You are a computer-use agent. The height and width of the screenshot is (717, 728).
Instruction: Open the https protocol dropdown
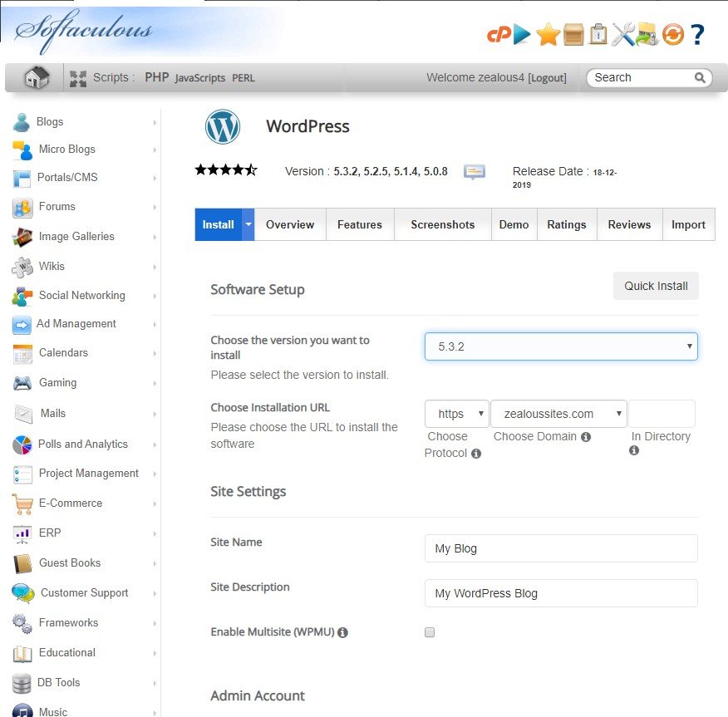point(456,414)
